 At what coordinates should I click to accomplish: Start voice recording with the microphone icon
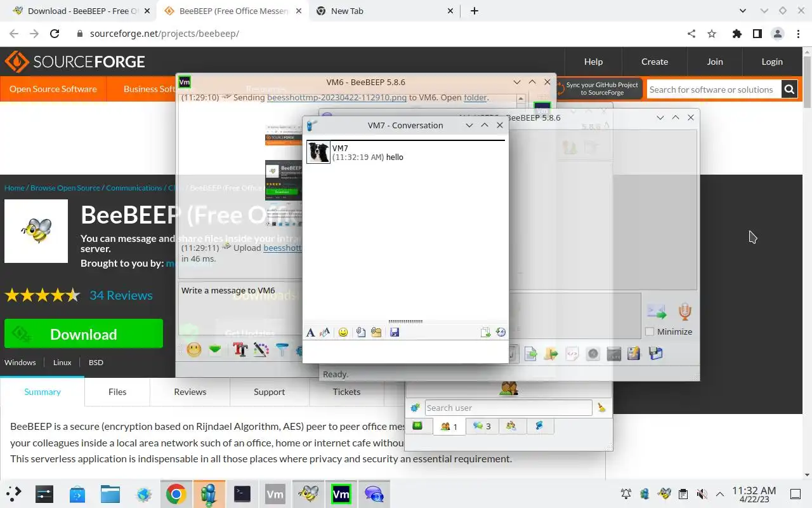point(684,311)
